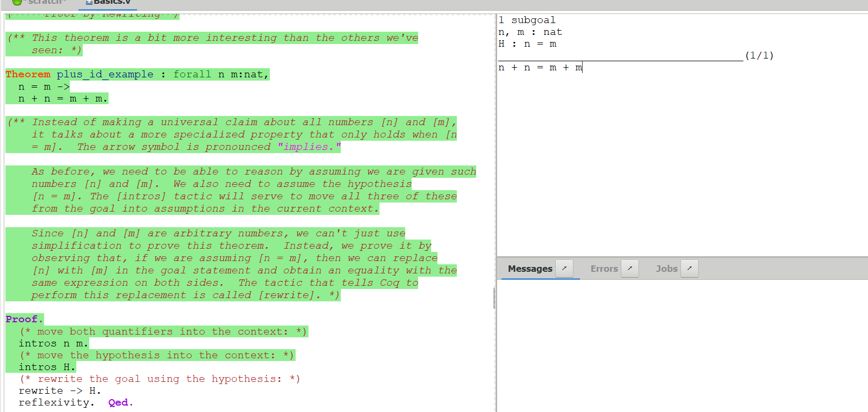Detach the Messages panel with its arrow button

click(564, 268)
